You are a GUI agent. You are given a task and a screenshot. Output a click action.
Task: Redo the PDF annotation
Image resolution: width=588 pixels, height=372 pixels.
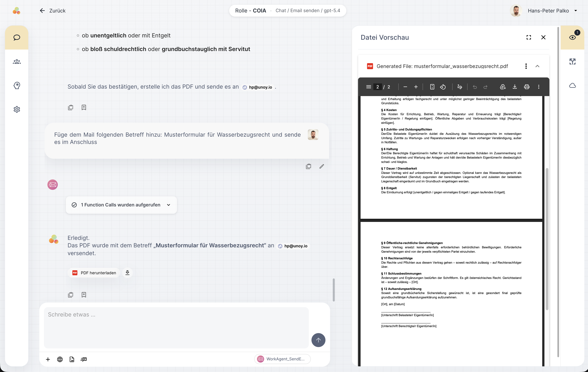click(486, 87)
